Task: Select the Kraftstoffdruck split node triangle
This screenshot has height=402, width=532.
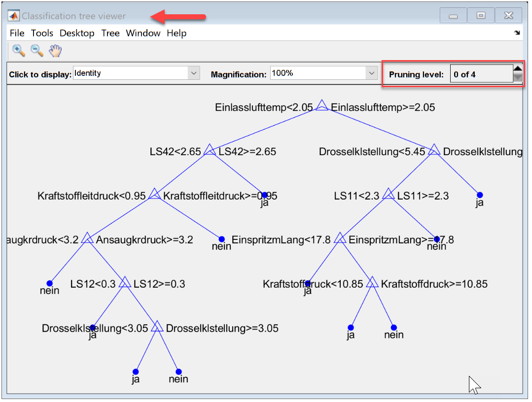Action: click(372, 283)
